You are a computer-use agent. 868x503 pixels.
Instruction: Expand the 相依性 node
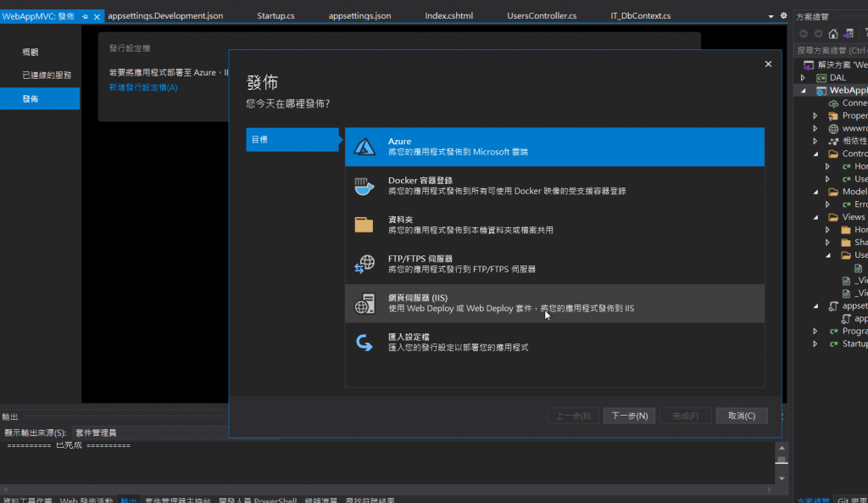point(815,142)
